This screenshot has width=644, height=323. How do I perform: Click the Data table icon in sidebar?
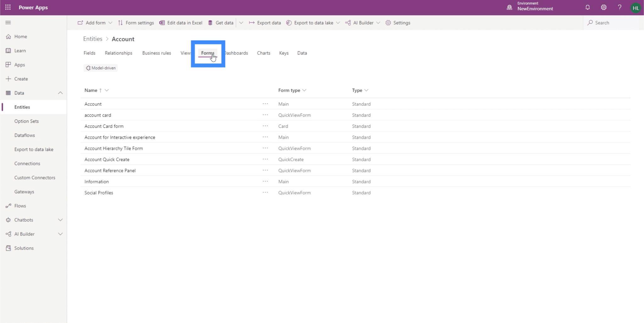[8, 93]
